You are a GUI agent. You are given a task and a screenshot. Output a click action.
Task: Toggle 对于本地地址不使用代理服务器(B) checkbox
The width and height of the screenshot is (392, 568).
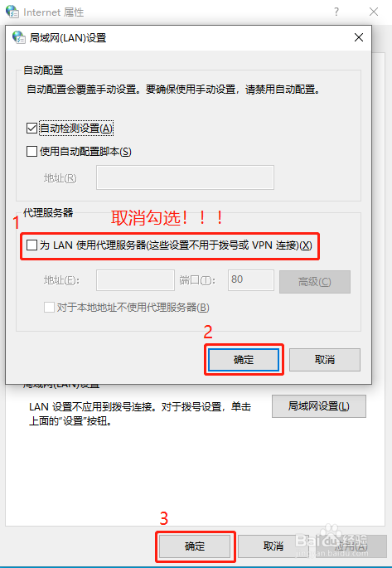pyautogui.click(x=49, y=308)
